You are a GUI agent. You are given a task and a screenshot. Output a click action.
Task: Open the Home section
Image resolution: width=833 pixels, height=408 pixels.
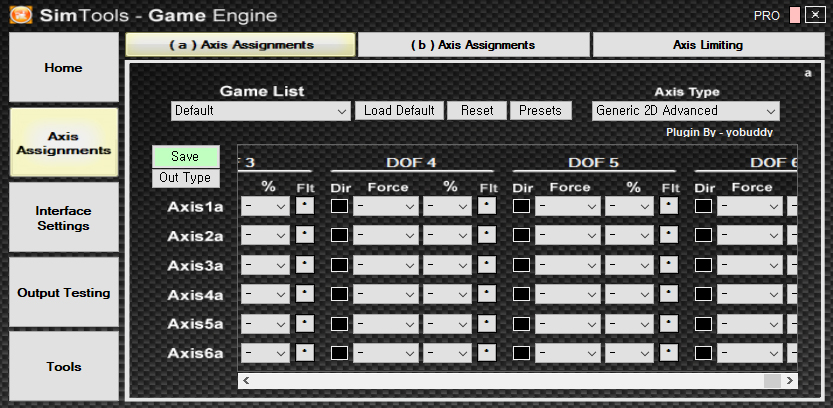pos(64,67)
